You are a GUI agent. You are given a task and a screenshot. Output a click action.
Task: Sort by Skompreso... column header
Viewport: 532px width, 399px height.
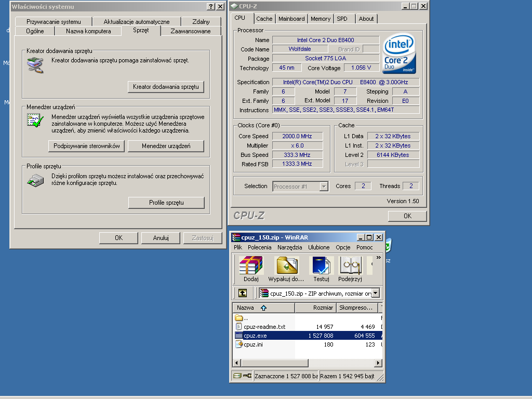[356, 308]
